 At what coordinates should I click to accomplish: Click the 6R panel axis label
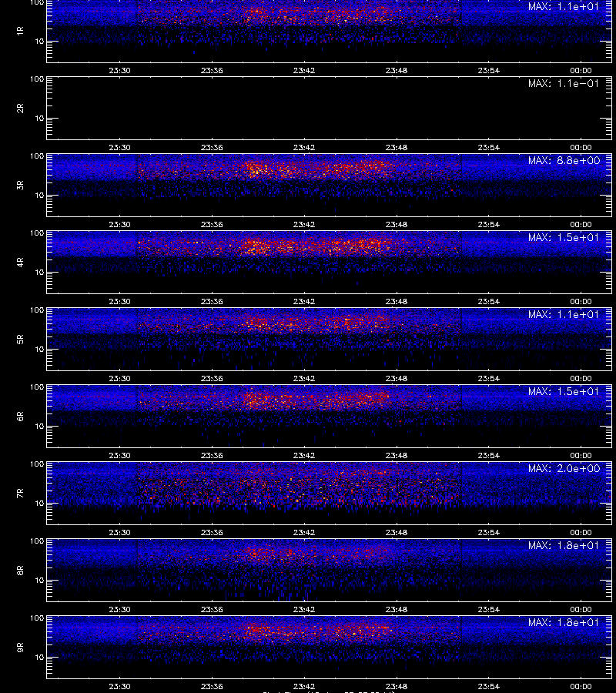pyautogui.click(x=20, y=416)
